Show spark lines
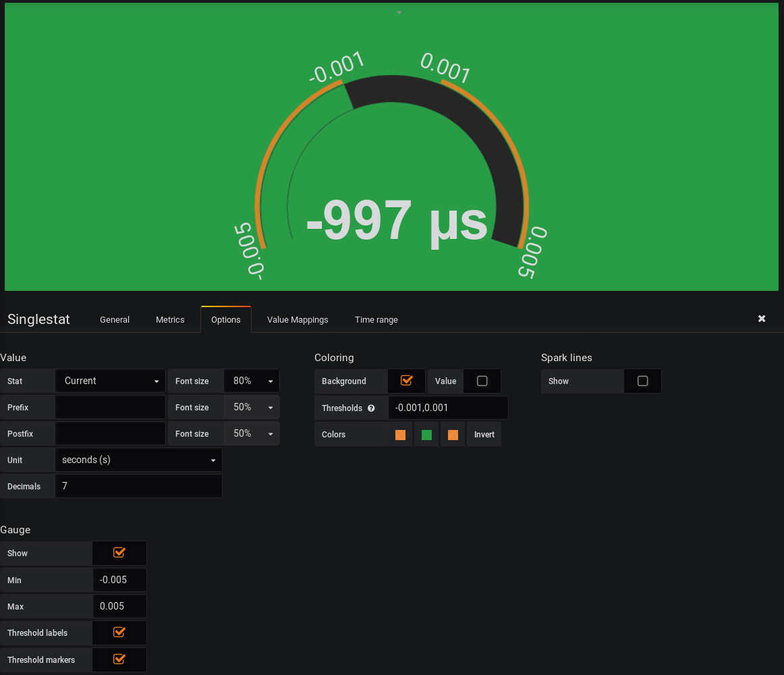This screenshot has height=675, width=784. [642, 381]
